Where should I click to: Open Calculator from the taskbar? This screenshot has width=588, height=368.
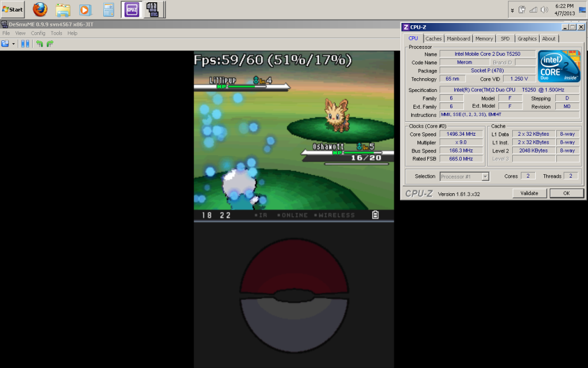[x=109, y=10]
